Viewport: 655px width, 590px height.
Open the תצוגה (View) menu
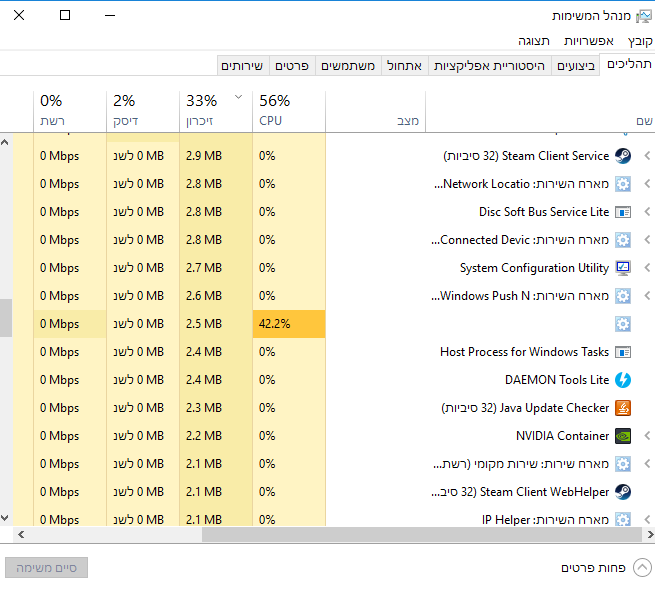(x=534, y=41)
